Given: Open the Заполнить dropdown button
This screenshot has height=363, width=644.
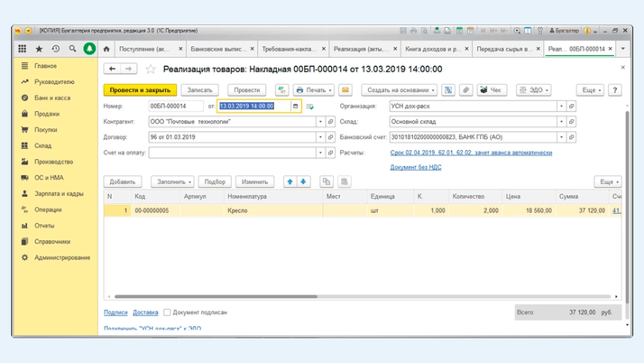Looking at the screenshot, I should pyautogui.click(x=173, y=181).
